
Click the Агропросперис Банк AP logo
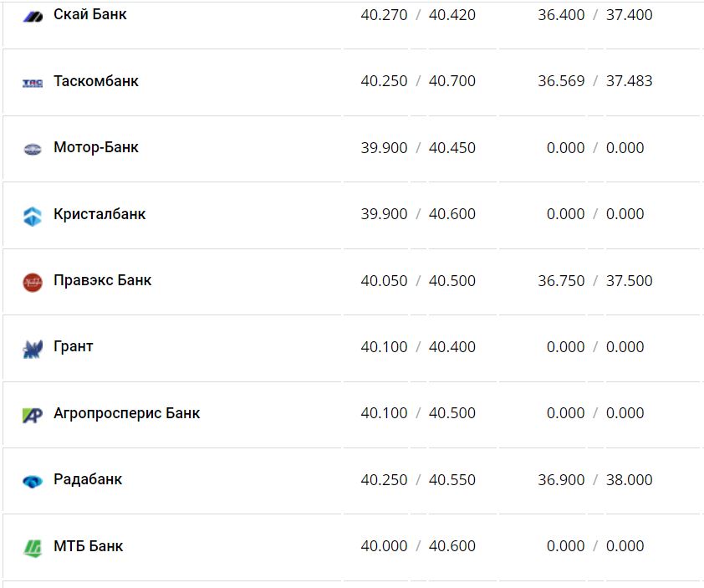[33, 414]
